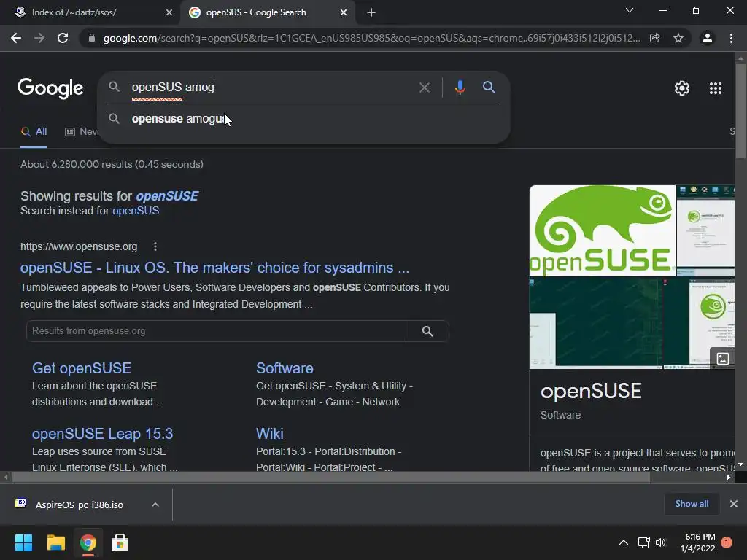The height and width of the screenshot is (560, 747).
Task: Click the Results from opensuse.org field
Action: (x=216, y=331)
